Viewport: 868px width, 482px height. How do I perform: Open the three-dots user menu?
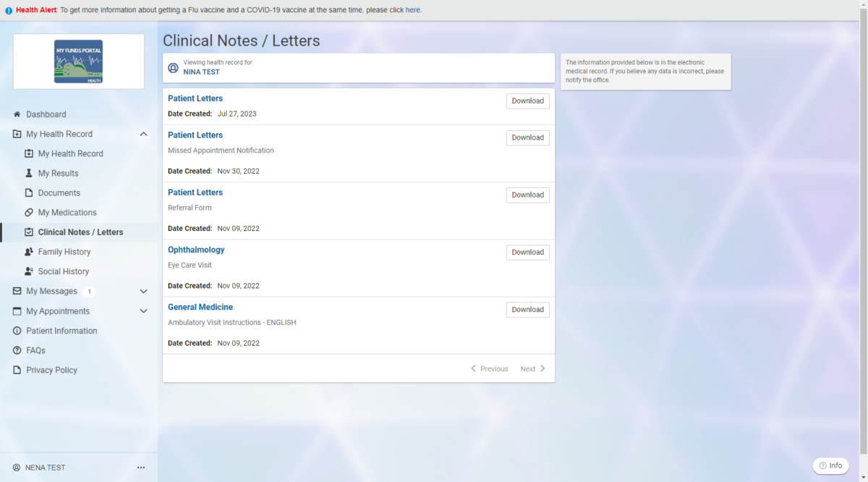(x=141, y=468)
